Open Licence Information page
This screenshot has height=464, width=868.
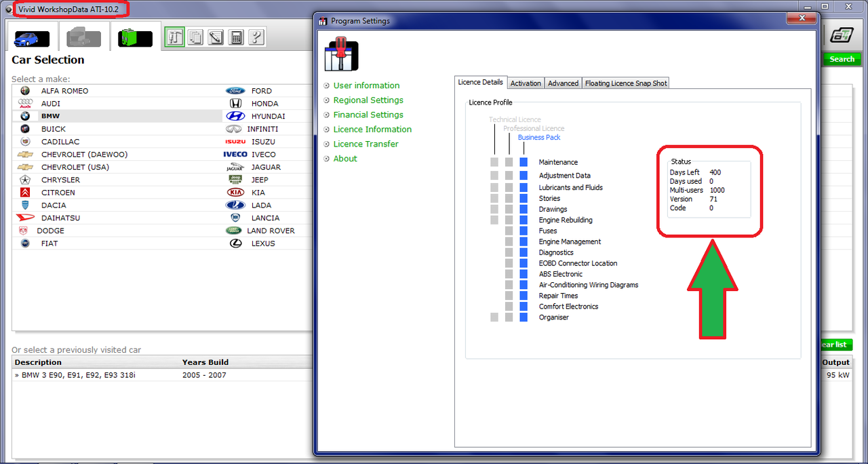point(372,130)
